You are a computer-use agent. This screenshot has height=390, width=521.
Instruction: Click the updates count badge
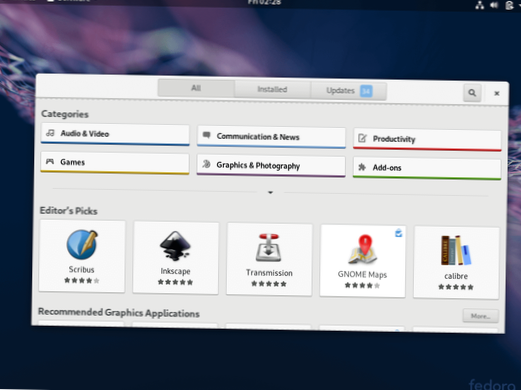tap(366, 91)
